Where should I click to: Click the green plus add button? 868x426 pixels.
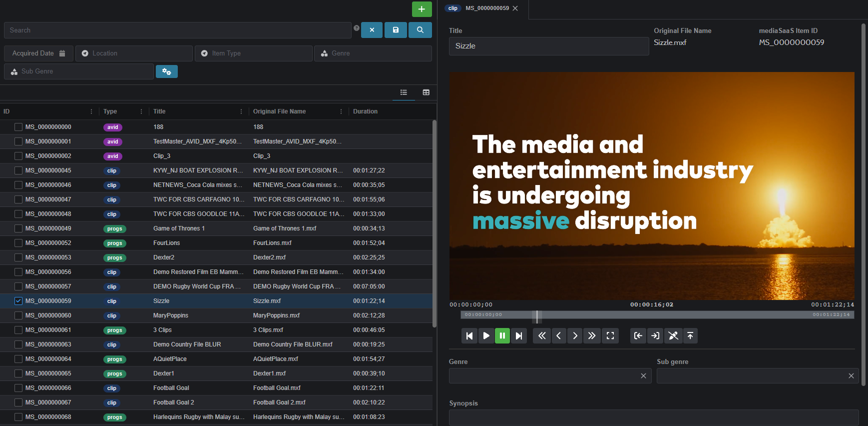coord(422,9)
